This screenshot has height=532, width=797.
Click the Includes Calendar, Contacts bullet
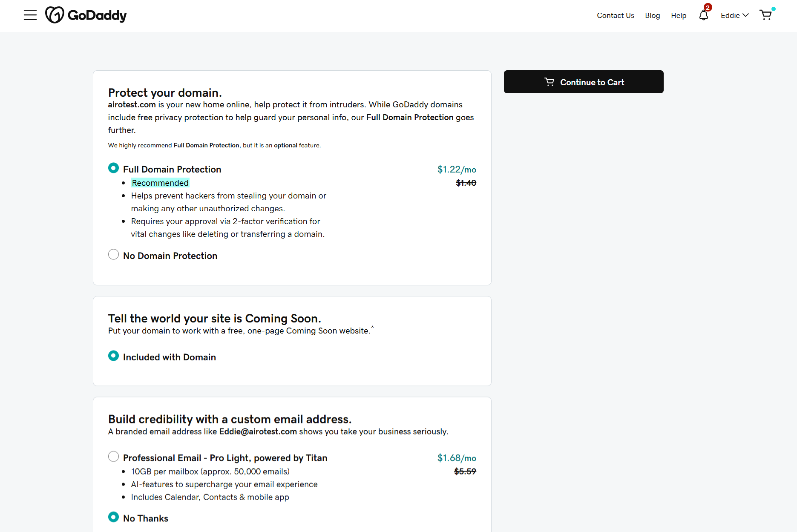[210, 497]
